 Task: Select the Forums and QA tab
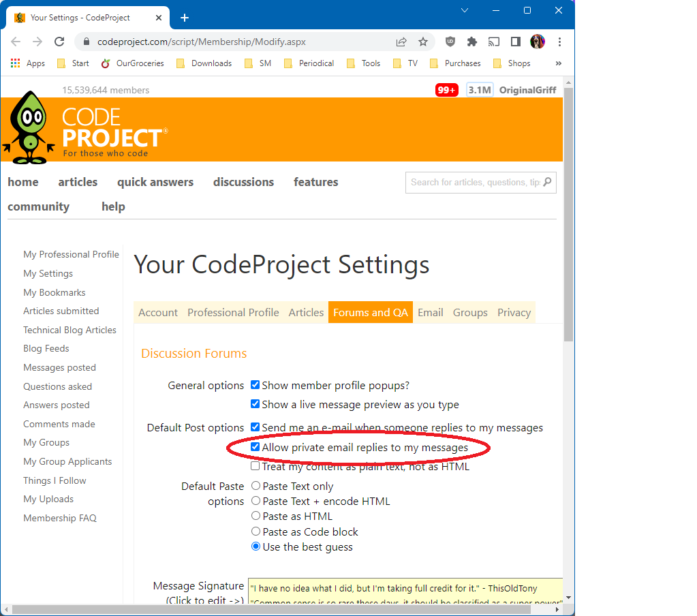pos(370,313)
